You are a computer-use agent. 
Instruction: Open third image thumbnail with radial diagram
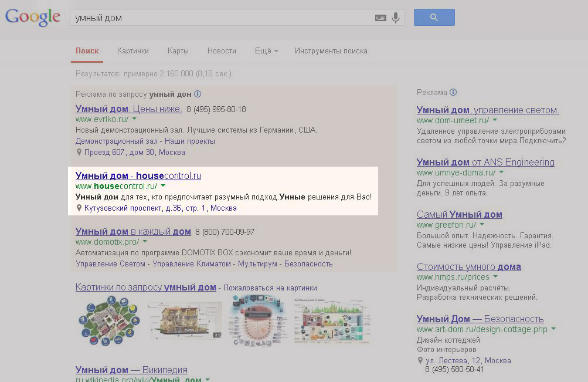[x=257, y=320]
